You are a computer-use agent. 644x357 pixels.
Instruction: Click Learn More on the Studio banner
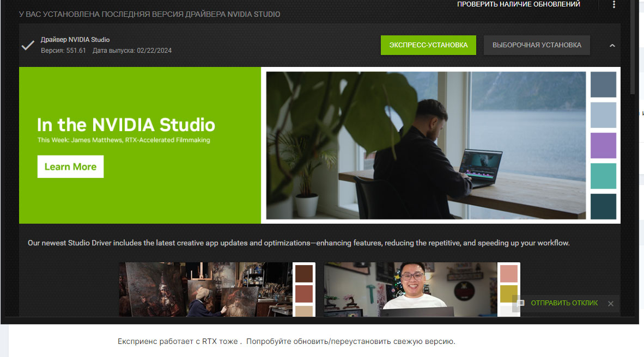click(71, 167)
